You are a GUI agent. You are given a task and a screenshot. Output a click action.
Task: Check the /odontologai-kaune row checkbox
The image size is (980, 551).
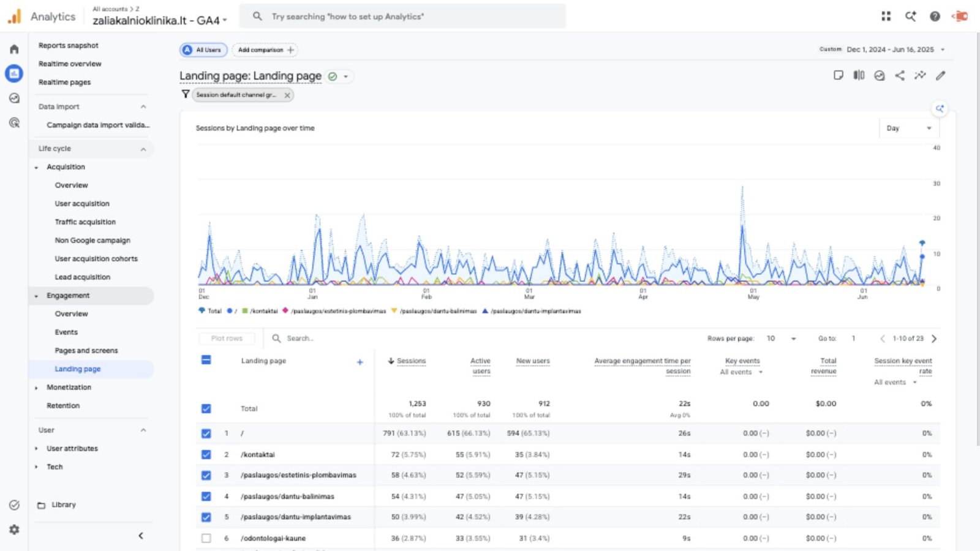(206, 539)
